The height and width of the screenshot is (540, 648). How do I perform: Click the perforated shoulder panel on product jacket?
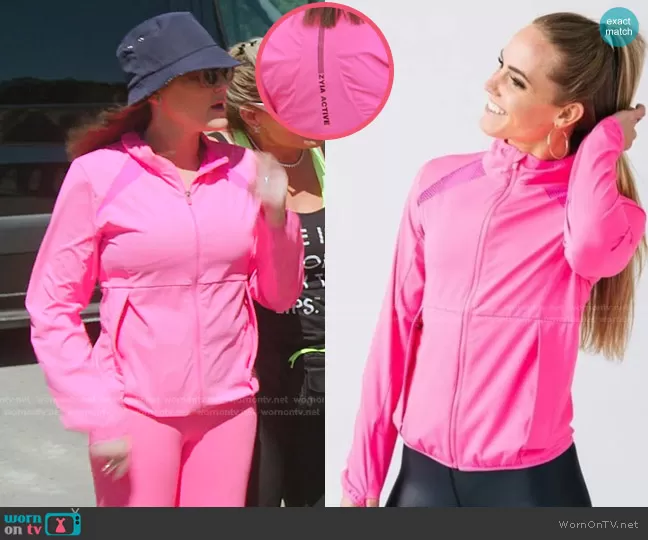[450, 178]
